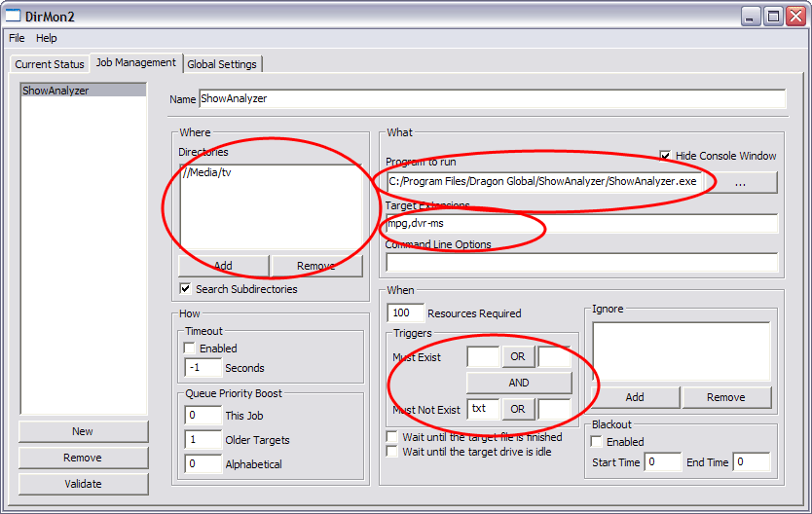Click the Blackout Start Time field

663,461
